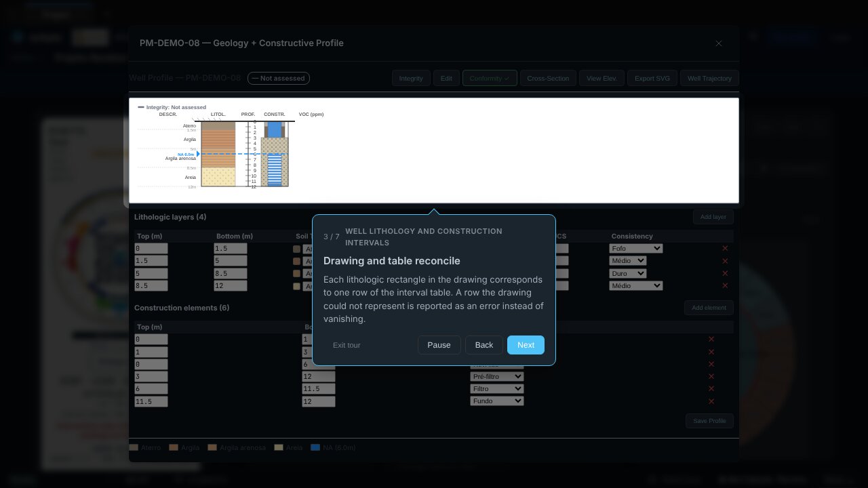Remove the Filtro construction element
868x488 pixels.
coord(711,388)
